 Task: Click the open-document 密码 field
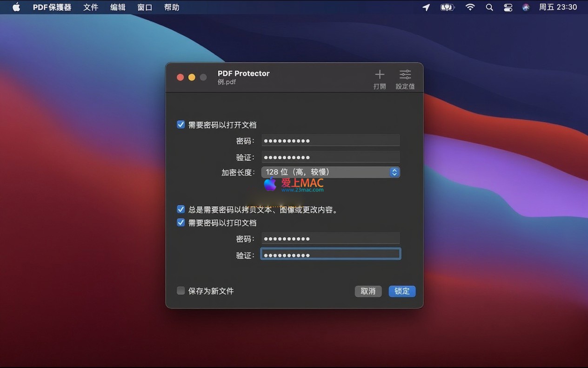coord(330,141)
